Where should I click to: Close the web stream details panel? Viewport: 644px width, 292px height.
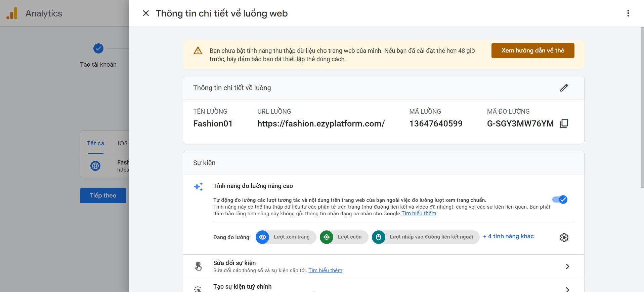click(x=146, y=13)
